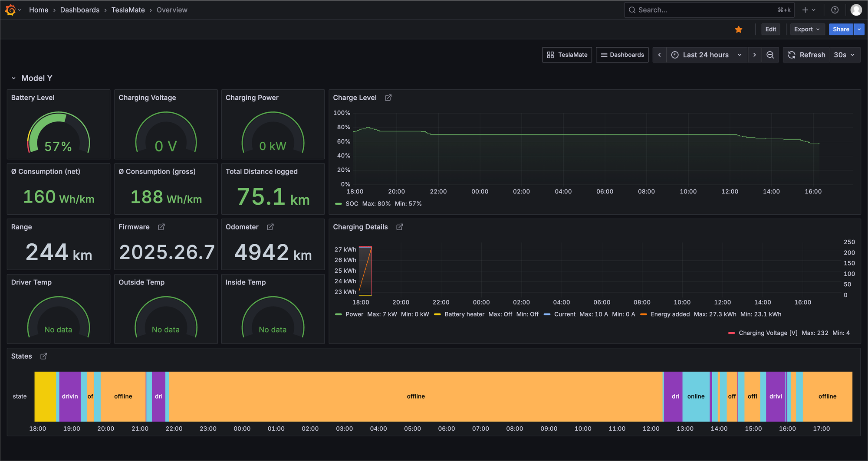Screen dimensions: 868x461
Task: Toggle Battery heater series in legend
Action: pos(464,314)
